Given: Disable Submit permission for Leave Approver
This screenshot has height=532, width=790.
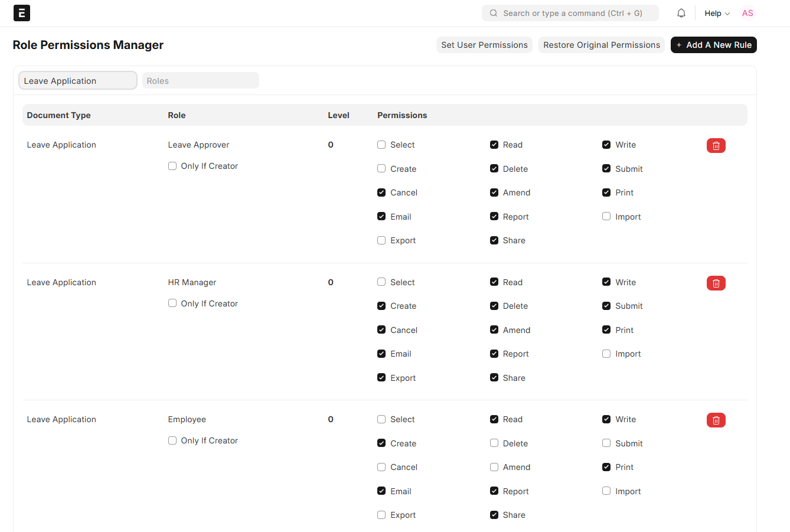Looking at the screenshot, I should click(606, 168).
